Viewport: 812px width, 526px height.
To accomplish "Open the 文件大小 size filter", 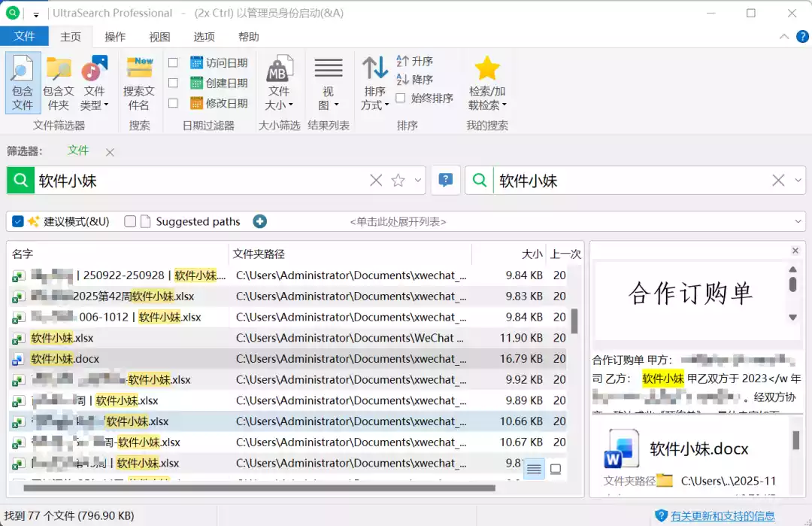I will point(279,83).
